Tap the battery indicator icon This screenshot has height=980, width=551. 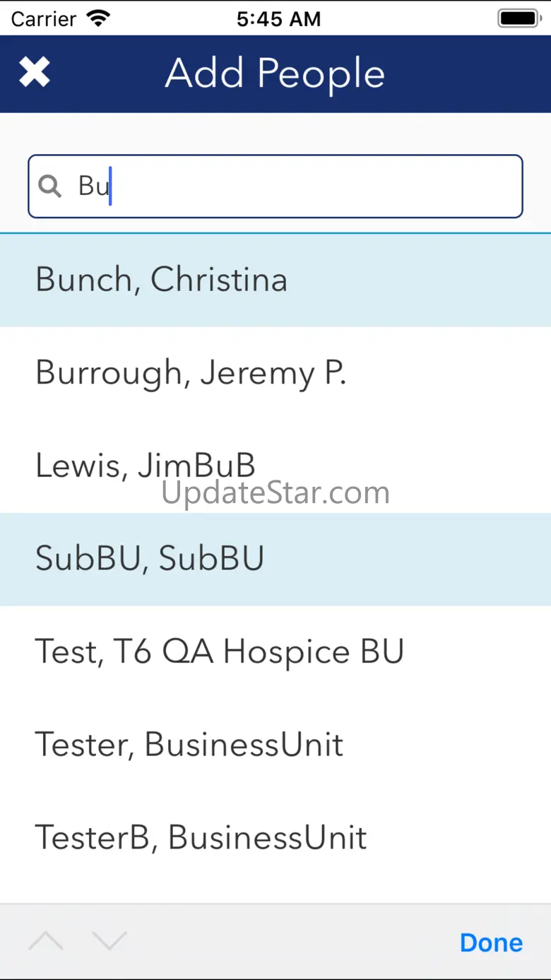pyautogui.click(x=519, y=18)
